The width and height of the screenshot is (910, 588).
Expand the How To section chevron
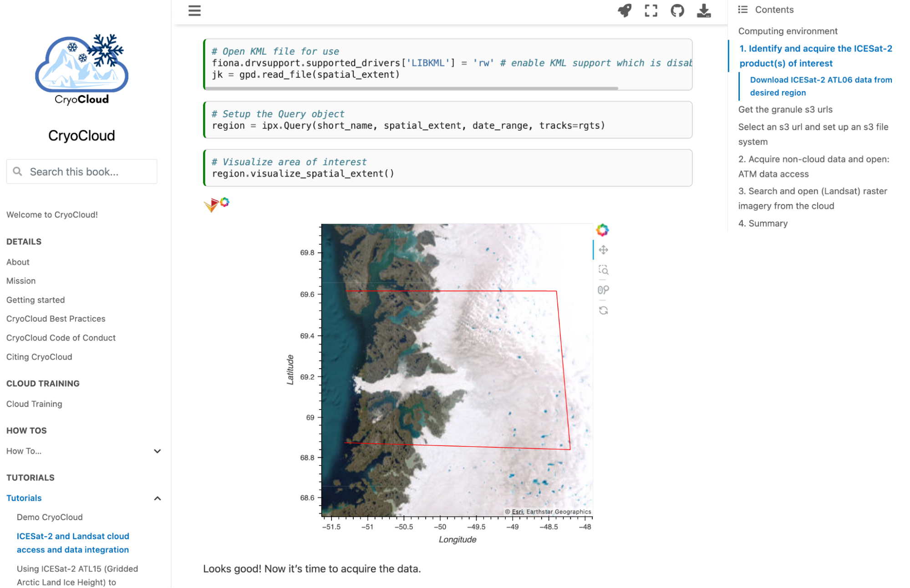click(x=158, y=451)
